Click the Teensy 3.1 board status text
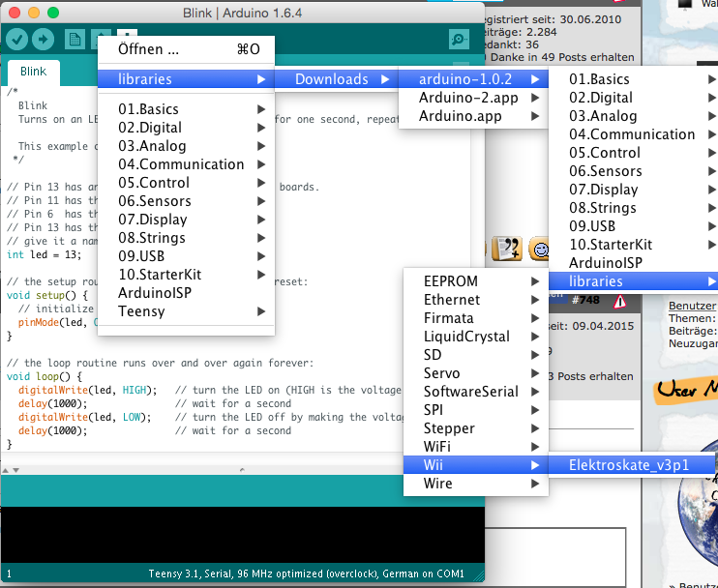Screen dimensions: 718x588 (306, 573)
